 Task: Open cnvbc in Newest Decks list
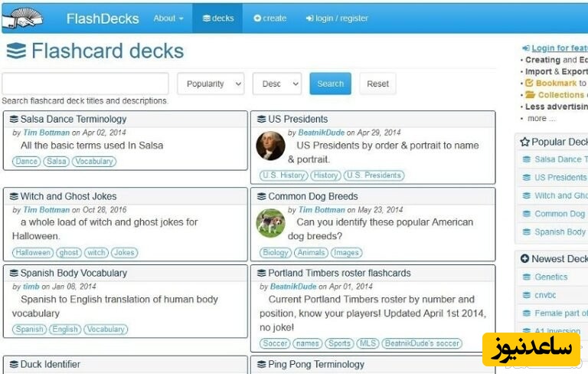(545, 295)
